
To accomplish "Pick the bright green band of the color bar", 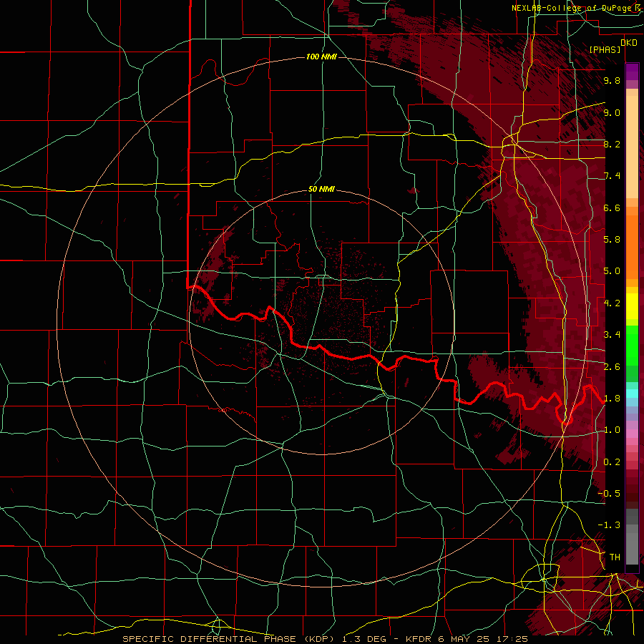I will 632,346.
